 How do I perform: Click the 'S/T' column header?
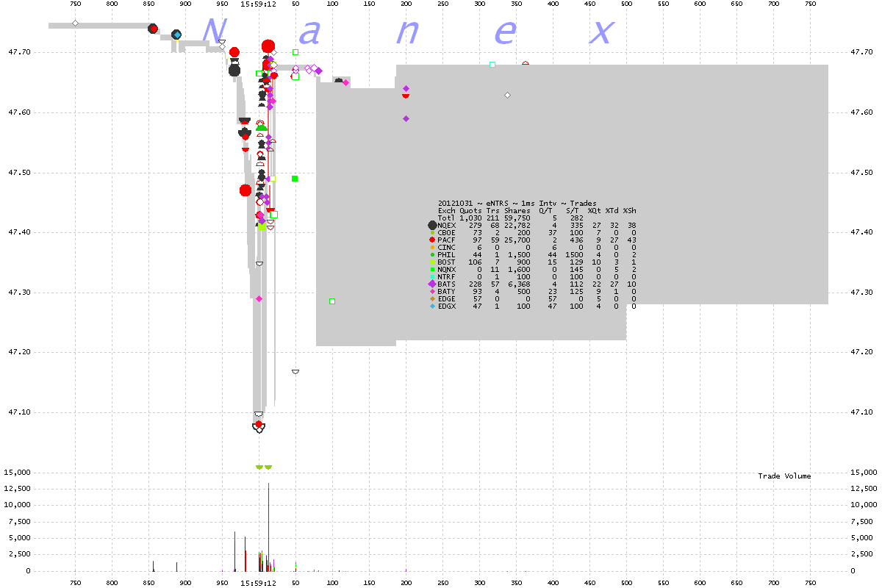coord(573,210)
